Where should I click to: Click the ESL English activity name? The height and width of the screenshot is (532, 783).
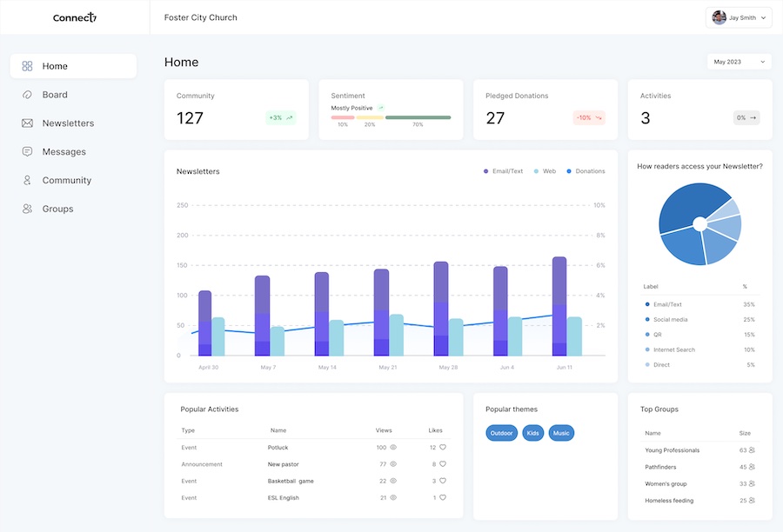tap(283, 497)
